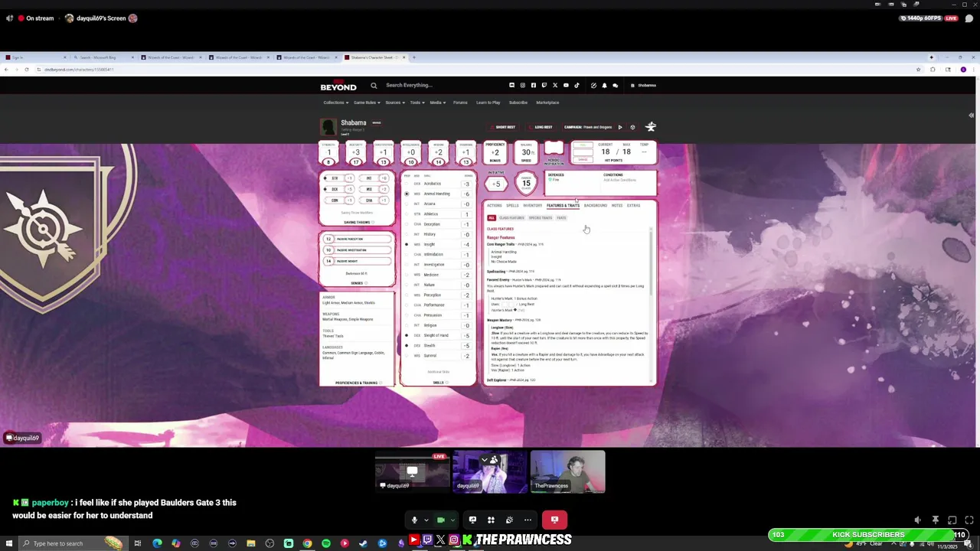The height and width of the screenshot is (551, 980).
Task: Toggle camera in stream controls
Action: point(441,520)
